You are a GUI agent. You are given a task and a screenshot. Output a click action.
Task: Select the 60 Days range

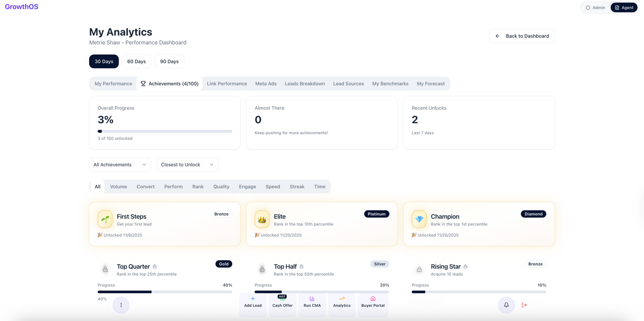coord(136,62)
